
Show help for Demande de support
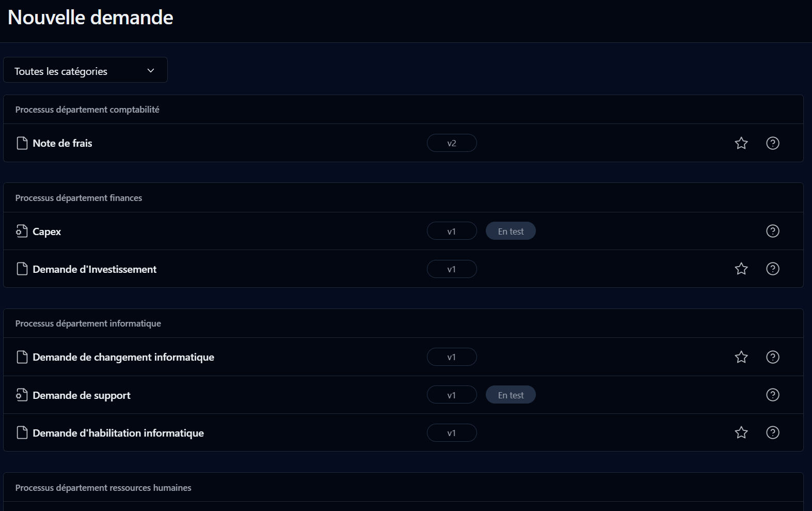coord(773,395)
